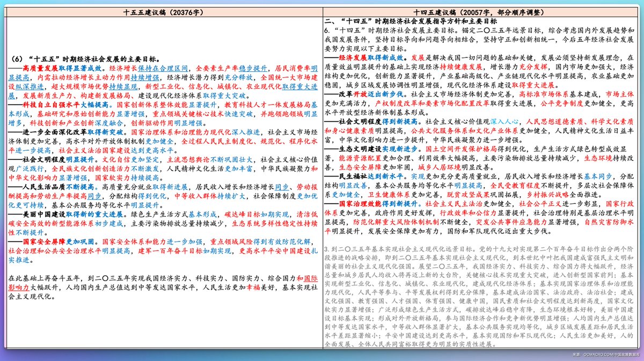Click the bold heading "改革开放迈出新步伐"
The width and height of the screenshot is (644, 361).
(370, 94)
